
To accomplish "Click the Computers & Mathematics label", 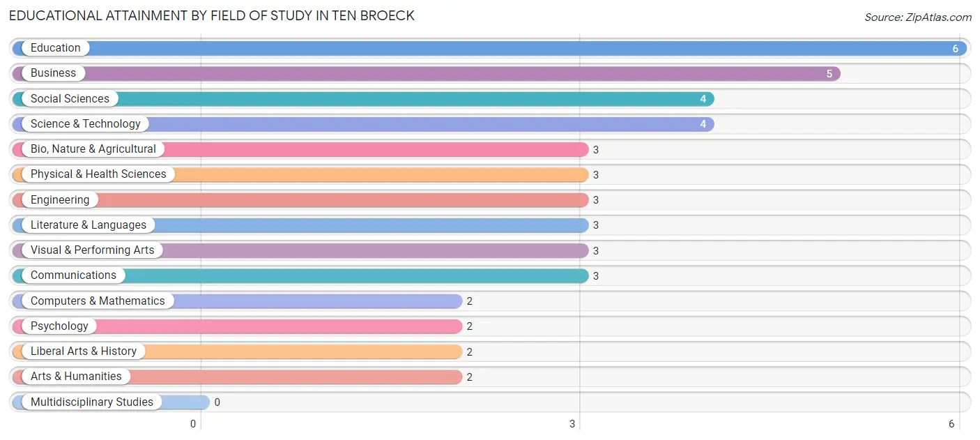I will pos(98,301).
